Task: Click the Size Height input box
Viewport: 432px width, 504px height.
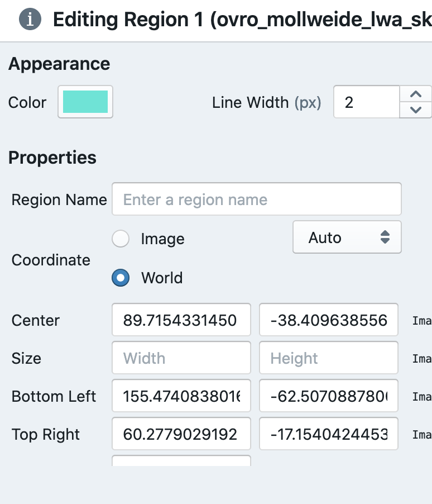Action: click(328, 358)
